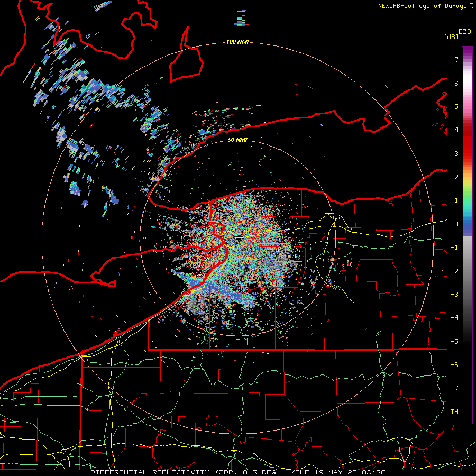Screen dimensions: 476x476
Task: Click the -2 value on color scale
Action: pos(454,271)
